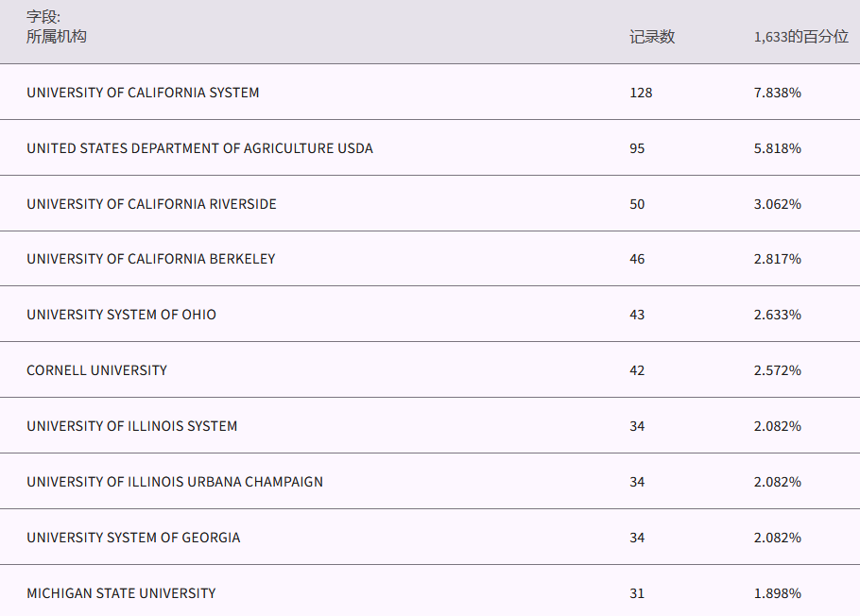Image resolution: width=860 pixels, height=616 pixels.
Task: Click University of Illinois System name
Action: click(x=131, y=426)
